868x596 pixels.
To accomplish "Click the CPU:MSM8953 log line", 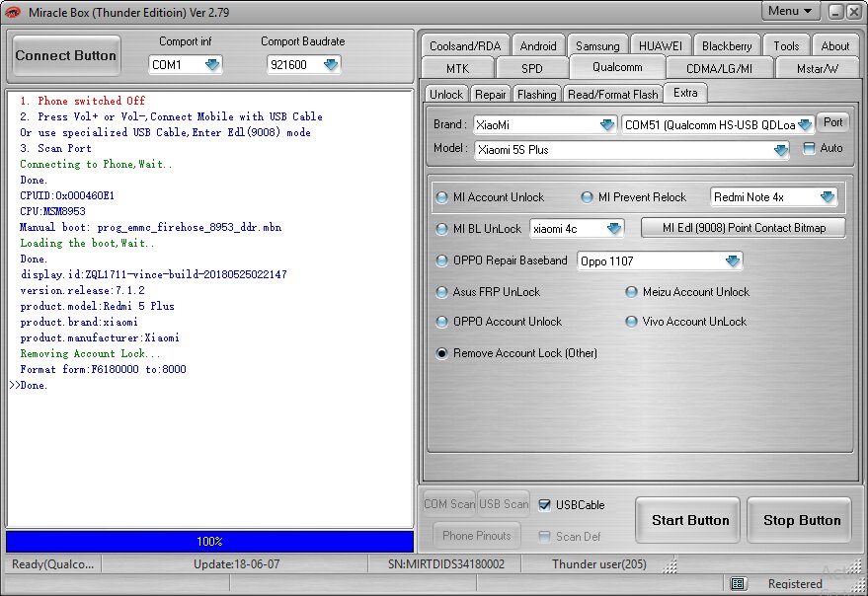I will pyautogui.click(x=52, y=211).
